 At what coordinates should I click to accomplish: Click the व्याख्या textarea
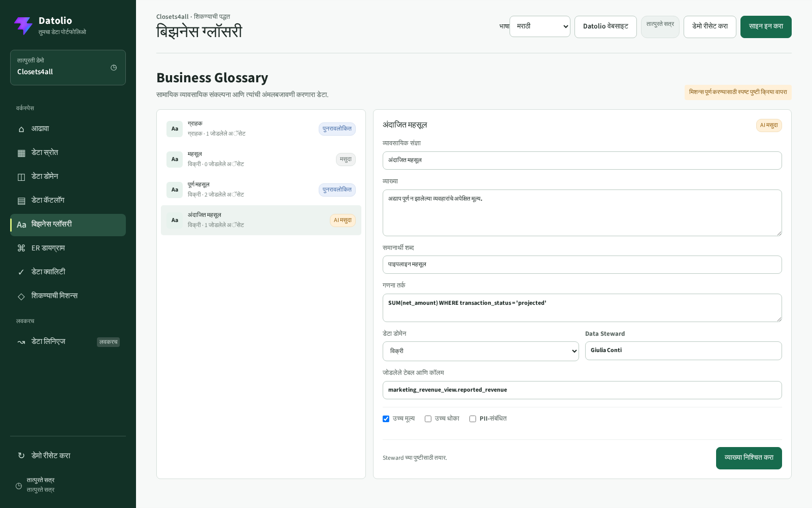(582, 213)
